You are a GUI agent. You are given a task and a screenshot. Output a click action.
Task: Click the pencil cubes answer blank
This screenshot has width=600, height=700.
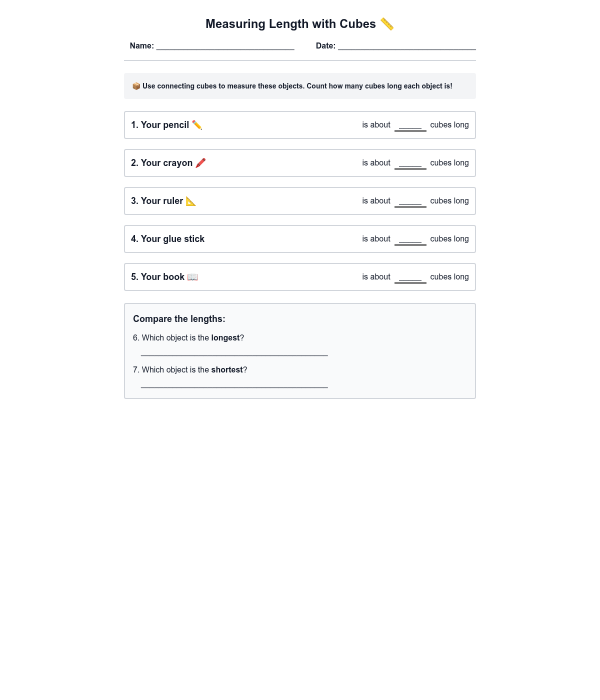[410, 125]
